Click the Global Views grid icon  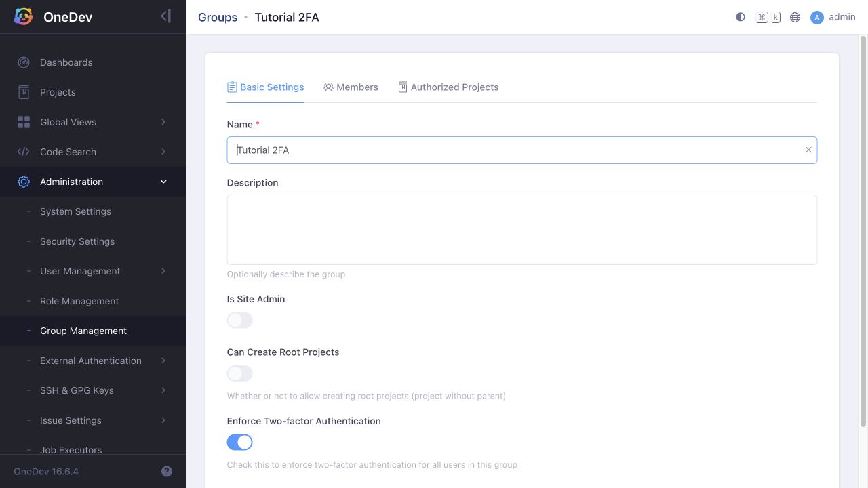[x=24, y=122]
